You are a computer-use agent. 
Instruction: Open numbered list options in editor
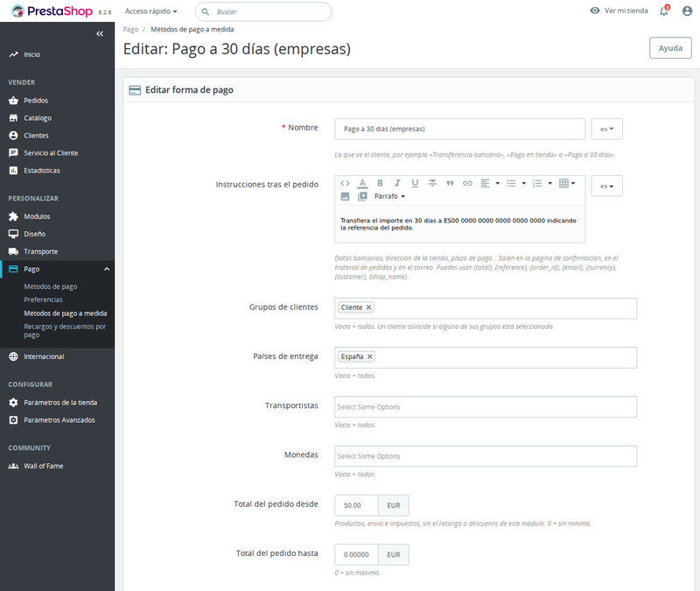542,183
